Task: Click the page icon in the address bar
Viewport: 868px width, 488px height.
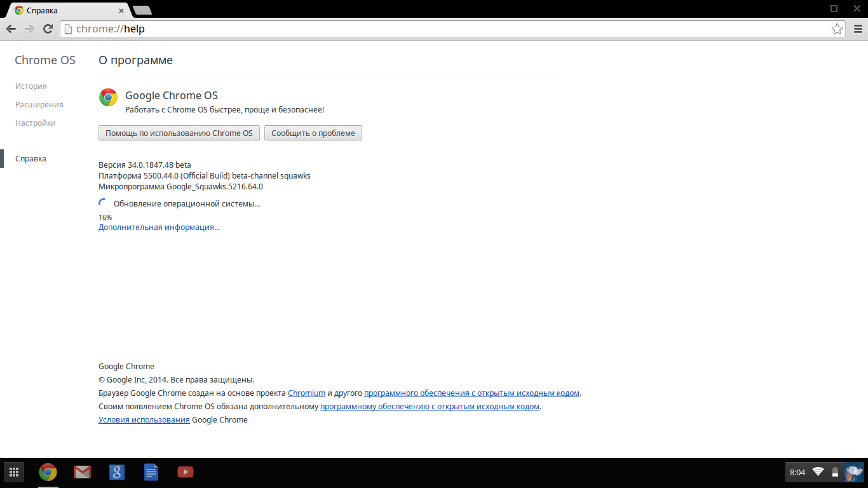Action: [69, 29]
